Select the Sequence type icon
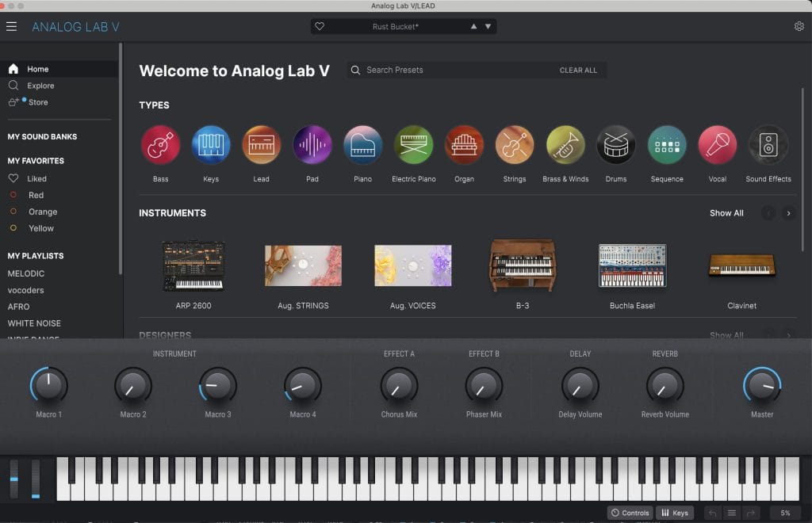Screen dimensions: 812x523 click(x=667, y=145)
